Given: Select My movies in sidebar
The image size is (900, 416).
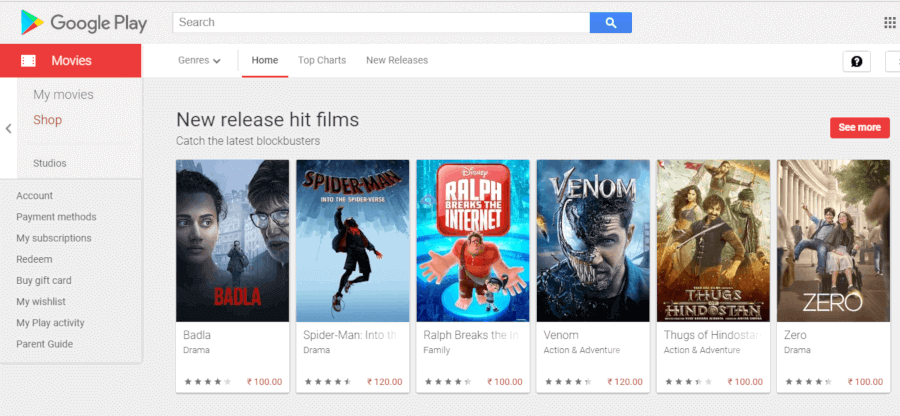Looking at the screenshot, I should tap(63, 95).
